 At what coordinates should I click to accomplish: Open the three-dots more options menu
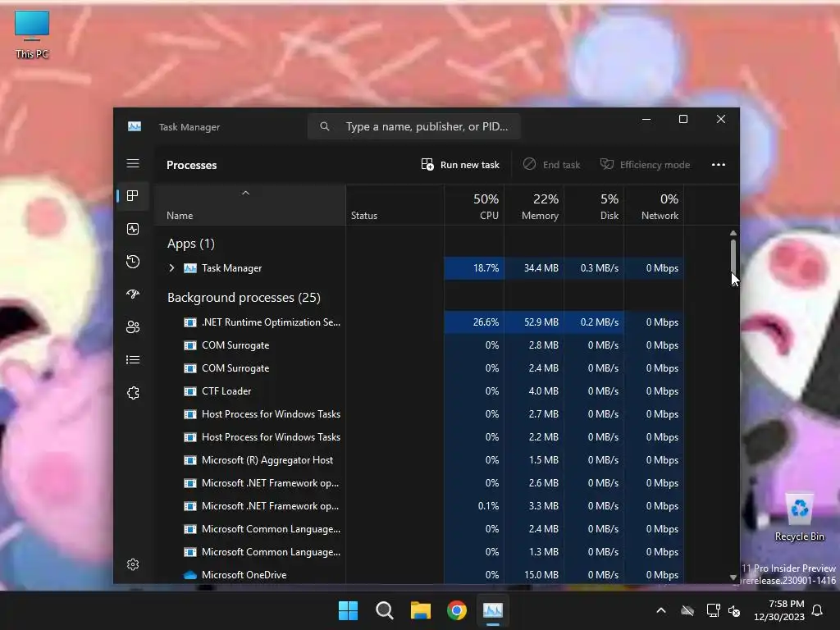[x=719, y=164]
